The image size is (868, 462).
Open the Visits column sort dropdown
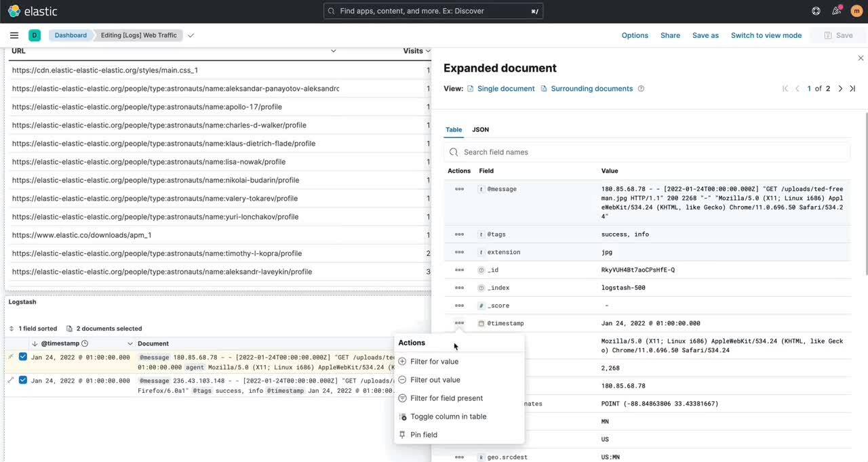coord(428,51)
